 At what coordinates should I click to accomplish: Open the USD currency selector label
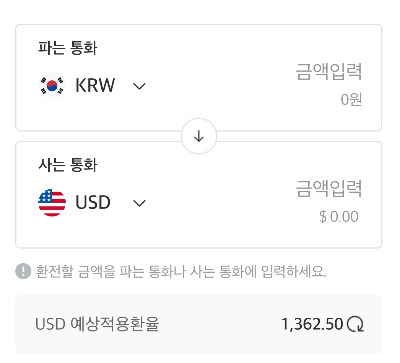[x=93, y=202]
